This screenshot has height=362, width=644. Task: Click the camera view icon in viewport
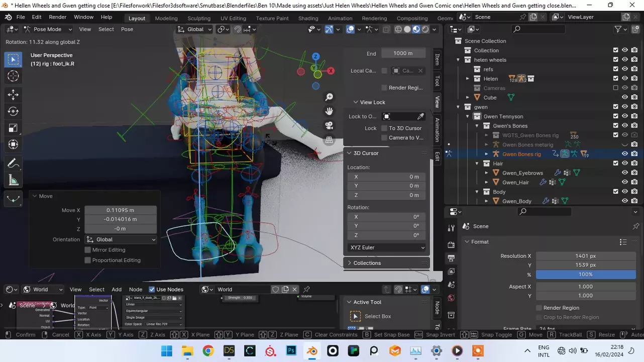[329, 125]
